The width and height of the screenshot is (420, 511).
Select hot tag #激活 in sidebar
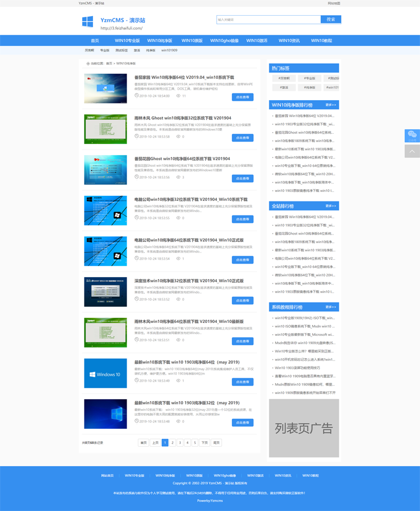tap(284, 87)
